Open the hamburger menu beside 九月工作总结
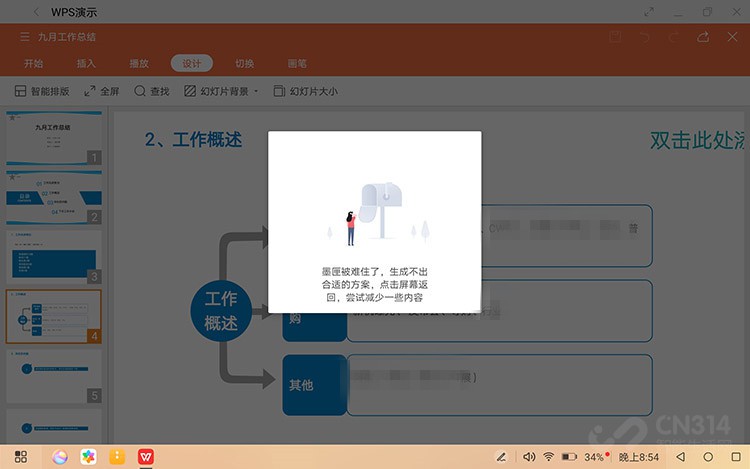The image size is (750, 469). click(x=25, y=37)
